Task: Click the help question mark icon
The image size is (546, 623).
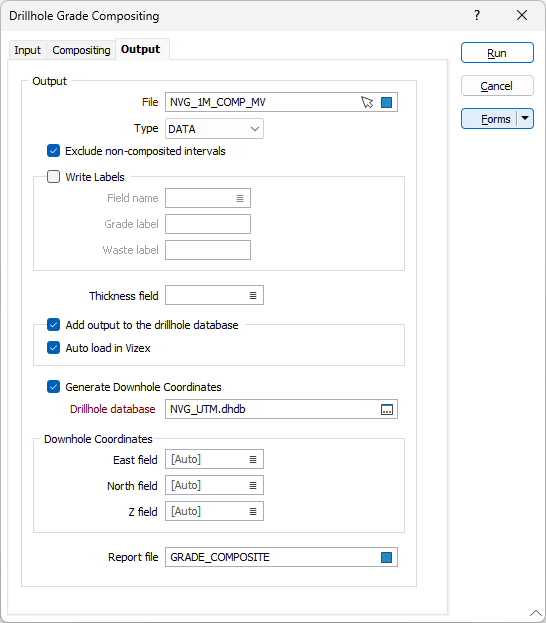Action: click(x=477, y=15)
